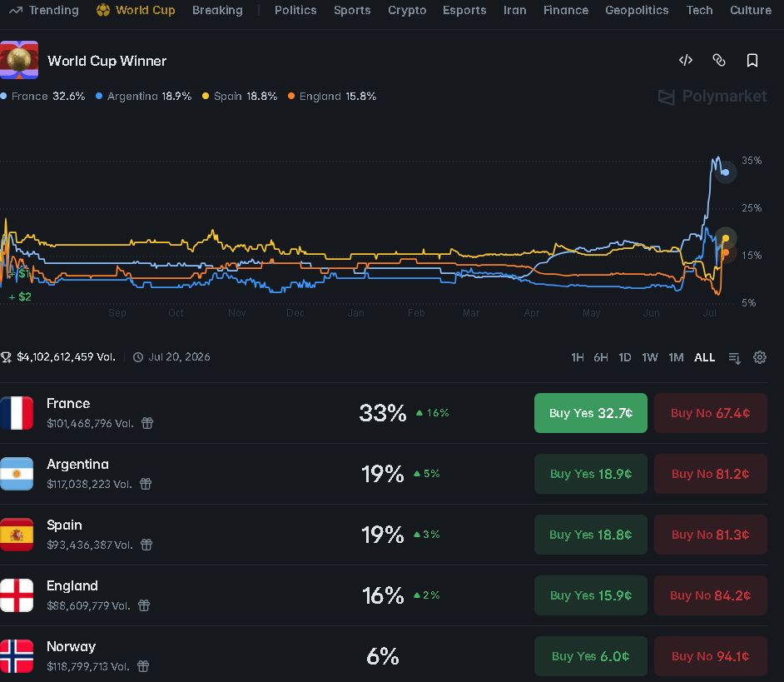Screen dimensions: 784x682
Task: Copy the market link icon
Action: click(x=718, y=61)
